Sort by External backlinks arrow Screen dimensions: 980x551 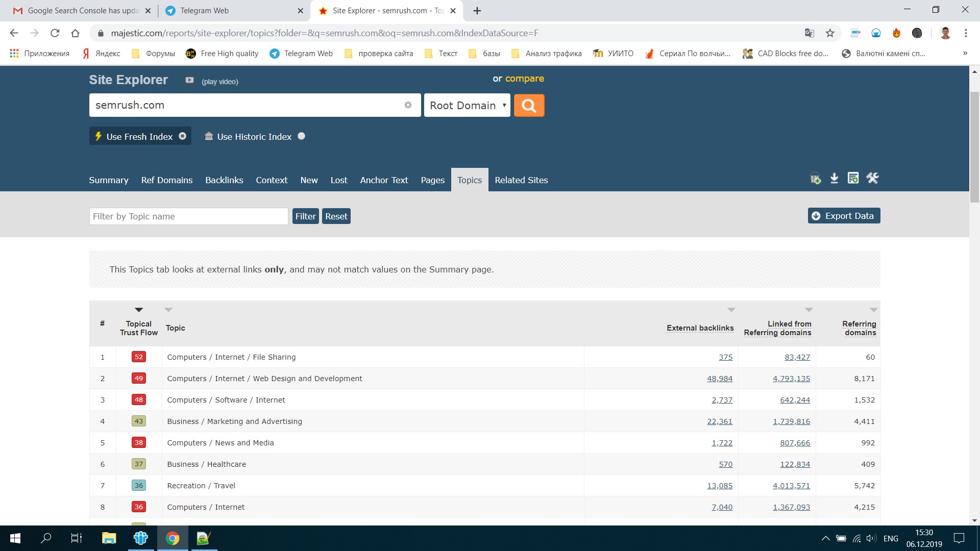point(731,310)
